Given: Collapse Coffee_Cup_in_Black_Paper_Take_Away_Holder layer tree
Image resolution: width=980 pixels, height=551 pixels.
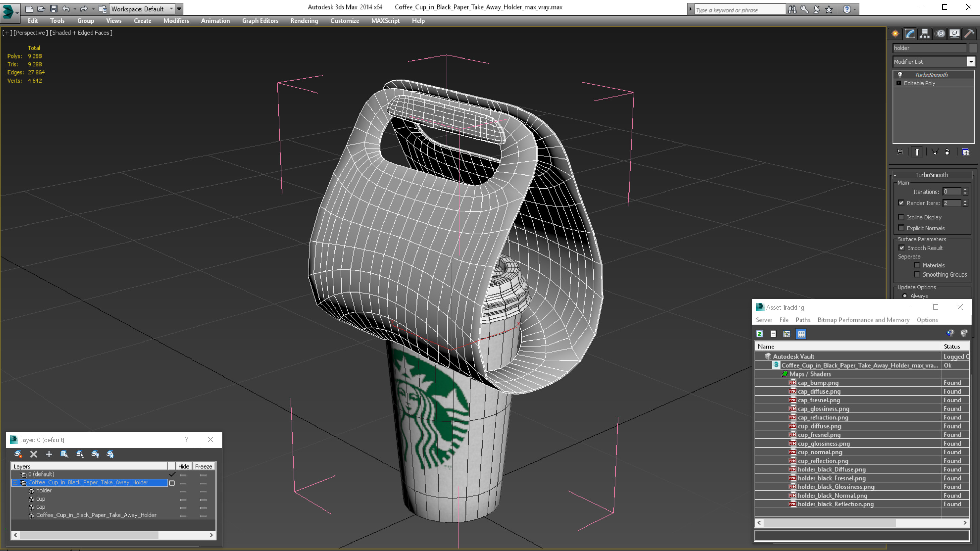Looking at the screenshot, I should coord(15,483).
